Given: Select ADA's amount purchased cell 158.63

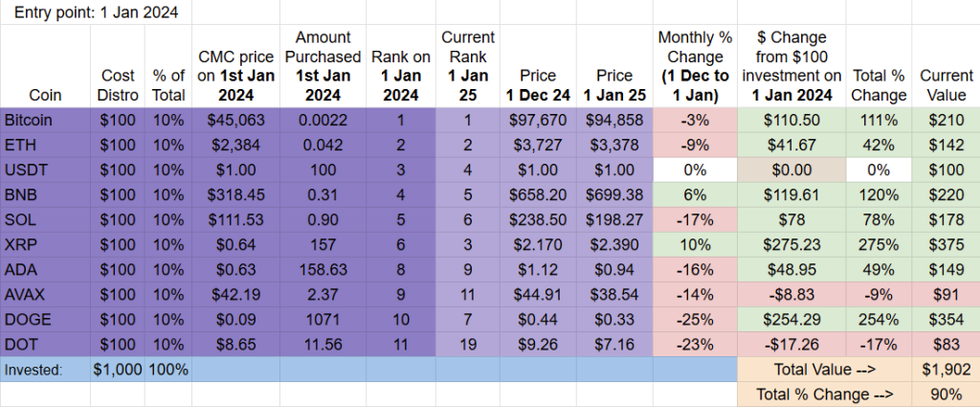Looking at the screenshot, I should point(327,269).
